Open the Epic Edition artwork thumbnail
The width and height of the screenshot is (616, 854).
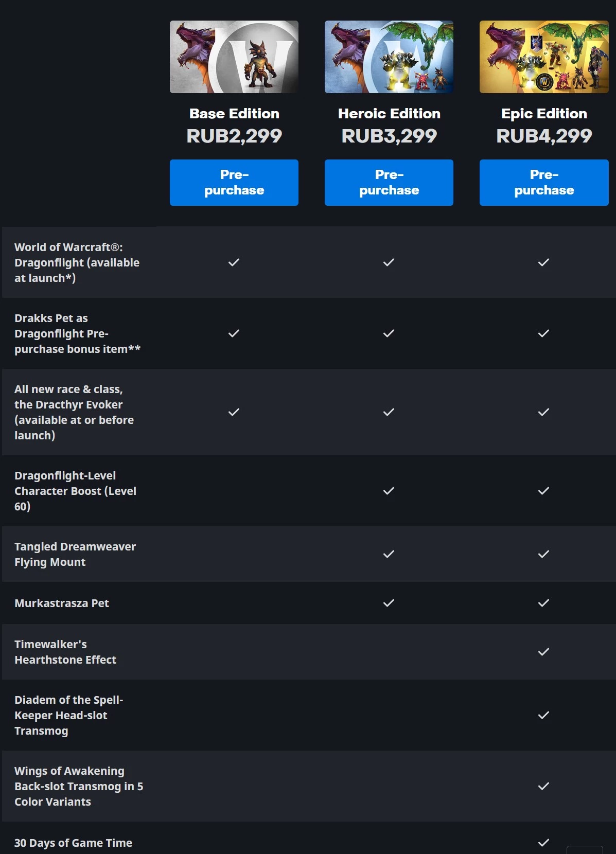[544, 57]
